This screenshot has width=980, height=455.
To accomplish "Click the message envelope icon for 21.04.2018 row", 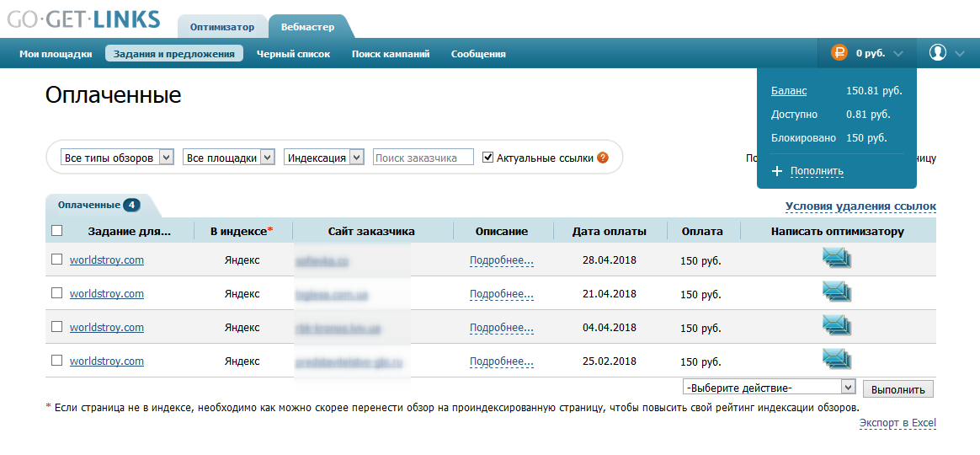I will 837,293.
